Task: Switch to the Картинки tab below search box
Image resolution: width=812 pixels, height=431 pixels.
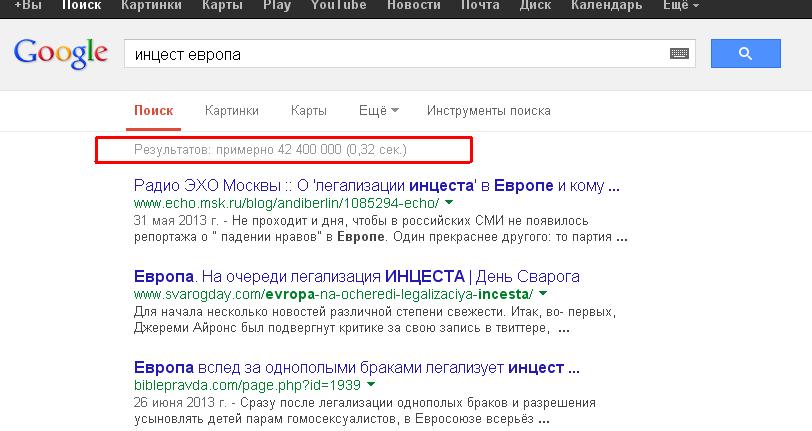Action: click(x=231, y=111)
